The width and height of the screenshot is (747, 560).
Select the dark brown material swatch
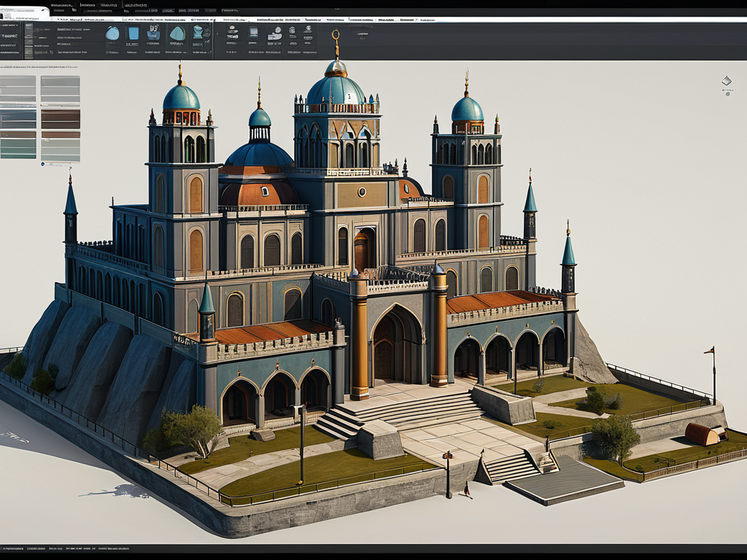(x=60, y=114)
